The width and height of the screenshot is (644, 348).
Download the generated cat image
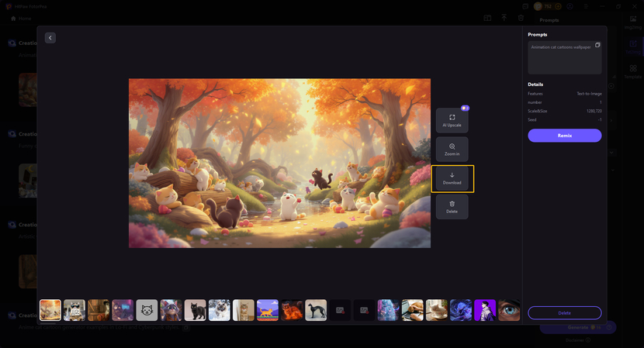pos(452,178)
